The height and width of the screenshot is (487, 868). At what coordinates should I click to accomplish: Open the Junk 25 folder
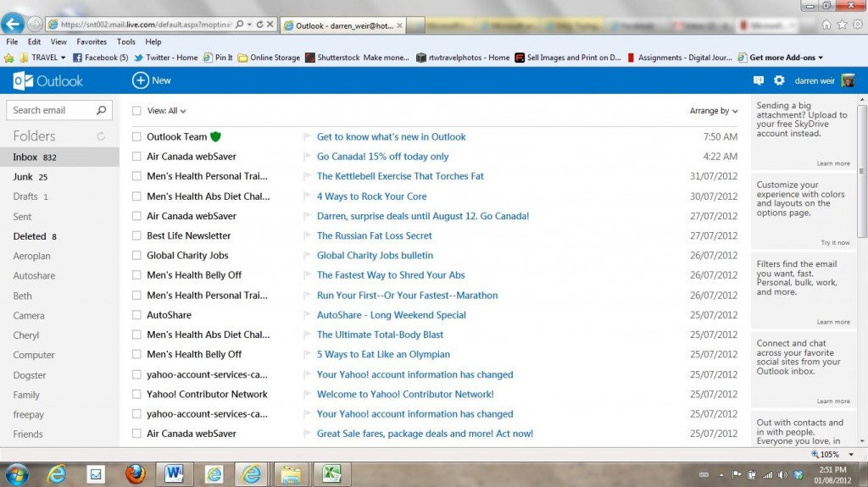(31, 177)
